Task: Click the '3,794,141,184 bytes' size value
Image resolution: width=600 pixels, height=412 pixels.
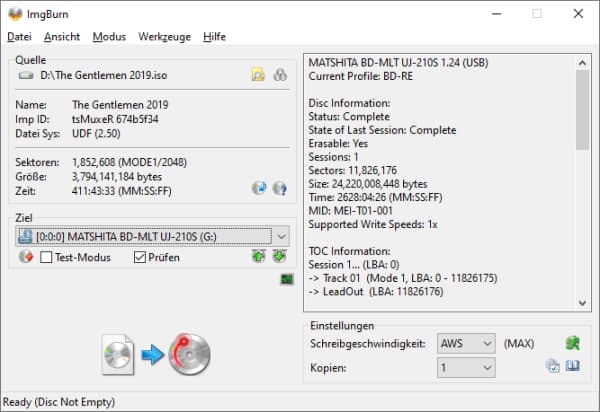Action: pos(117,177)
